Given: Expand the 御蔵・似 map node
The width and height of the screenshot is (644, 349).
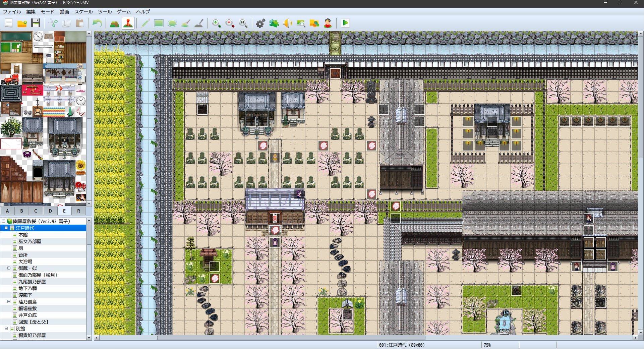Looking at the screenshot, I should (9, 268).
